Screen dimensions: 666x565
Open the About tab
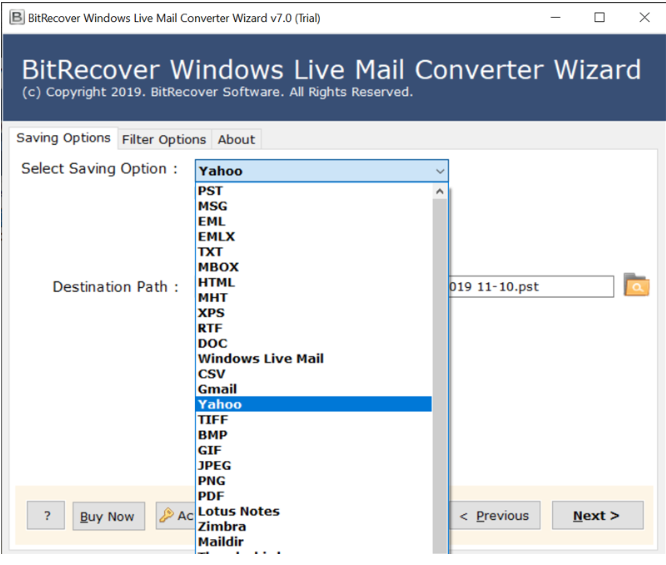pyautogui.click(x=236, y=139)
